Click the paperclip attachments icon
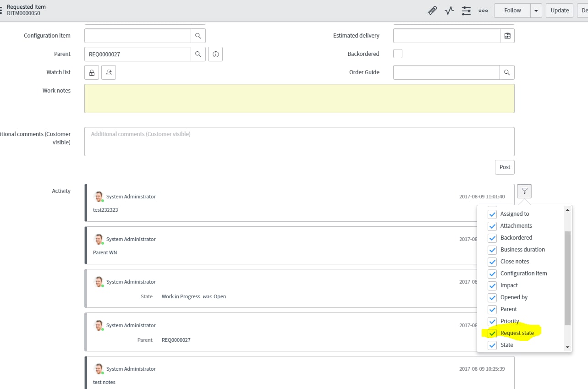The image size is (588, 389). pyautogui.click(x=432, y=11)
